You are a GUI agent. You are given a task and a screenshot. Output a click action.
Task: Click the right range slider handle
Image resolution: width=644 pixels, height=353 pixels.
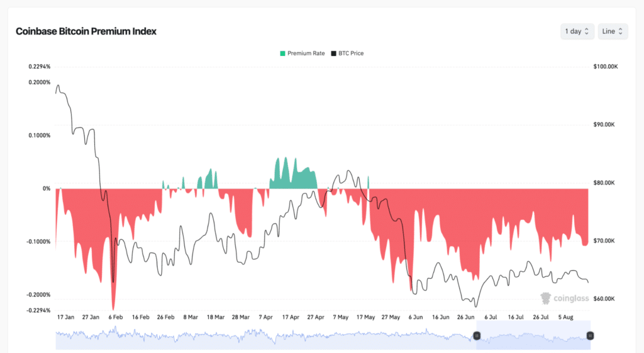coord(590,336)
